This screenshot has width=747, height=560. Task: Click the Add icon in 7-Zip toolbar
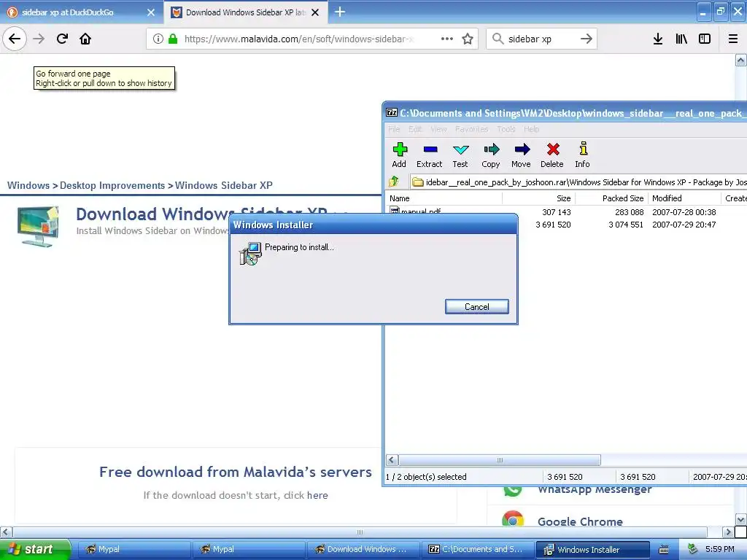click(x=399, y=155)
